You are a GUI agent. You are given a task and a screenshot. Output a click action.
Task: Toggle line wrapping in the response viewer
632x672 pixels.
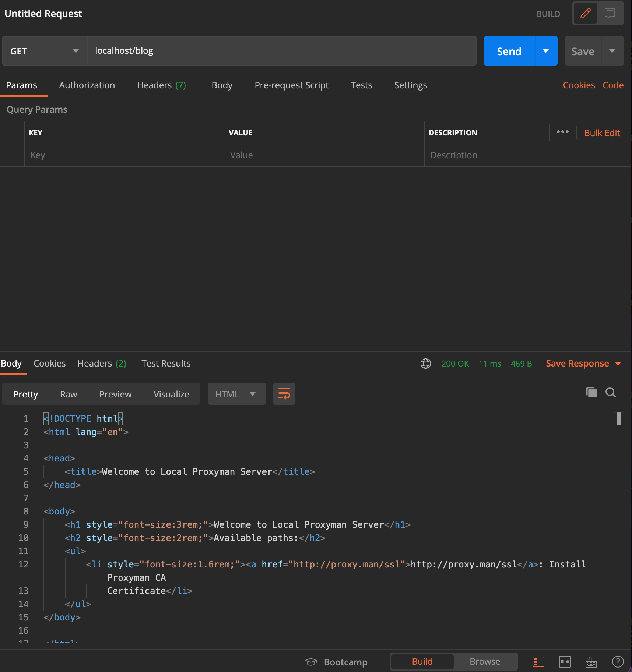(x=284, y=394)
